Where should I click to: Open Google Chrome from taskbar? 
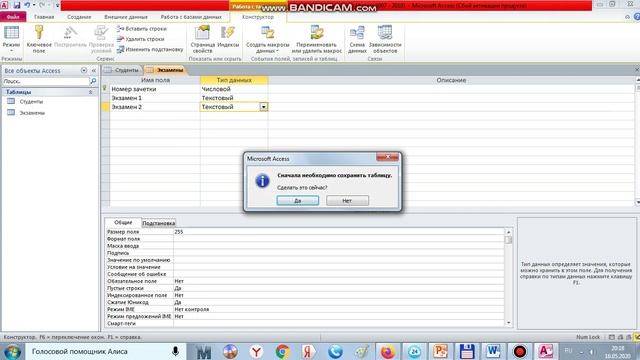(x=282, y=351)
